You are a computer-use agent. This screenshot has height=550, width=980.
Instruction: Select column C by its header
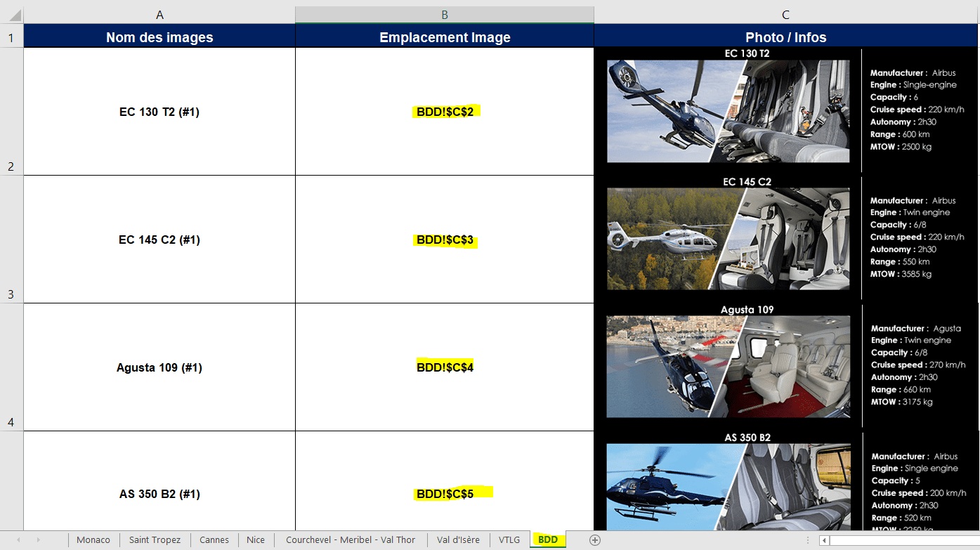pyautogui.click(x=786, y=15)
